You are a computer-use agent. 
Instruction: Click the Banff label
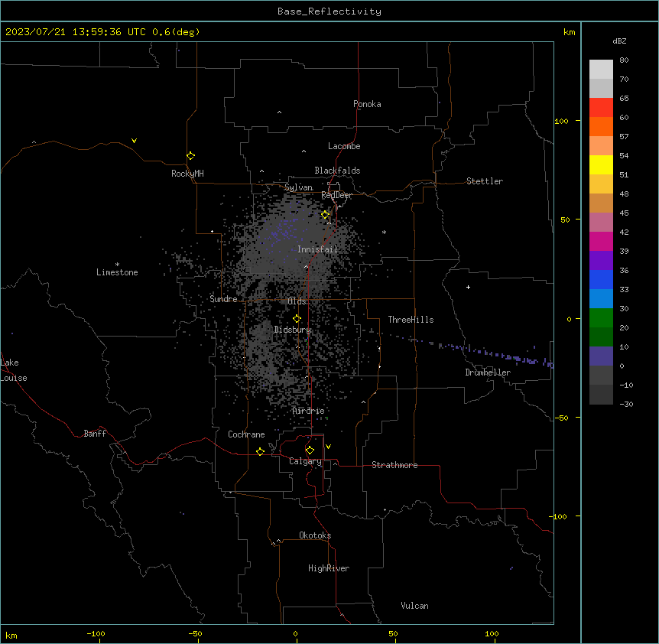[x=95, y=434]
